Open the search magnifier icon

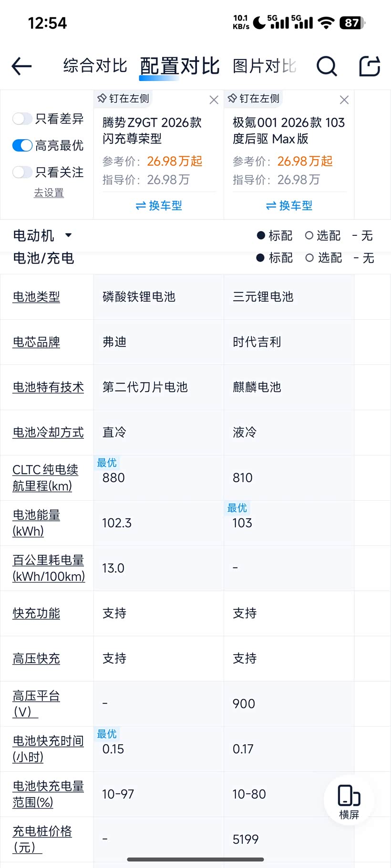point(327,66)
